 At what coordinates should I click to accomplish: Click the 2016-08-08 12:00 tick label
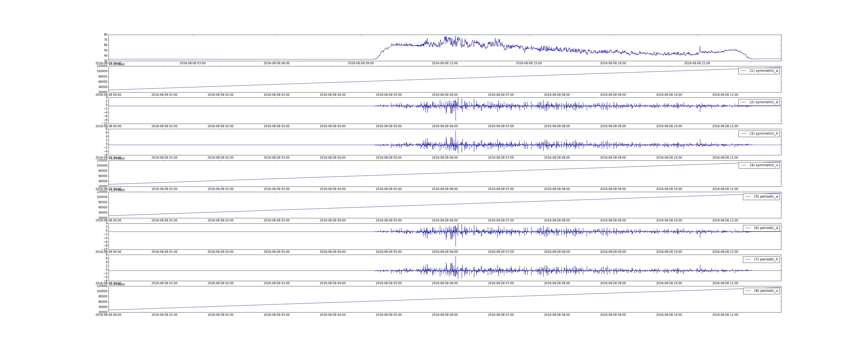[x=445, y=63]
